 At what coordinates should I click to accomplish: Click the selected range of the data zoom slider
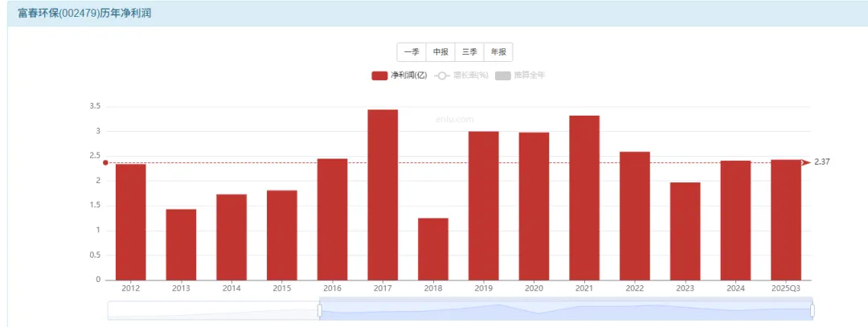[x=566, y=310]
